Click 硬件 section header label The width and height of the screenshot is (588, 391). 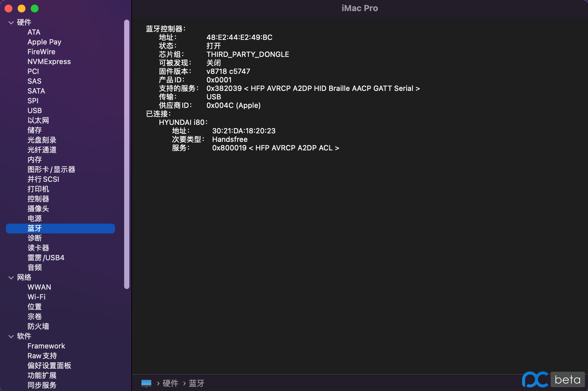pyautogui.click(x=24, y=22)
